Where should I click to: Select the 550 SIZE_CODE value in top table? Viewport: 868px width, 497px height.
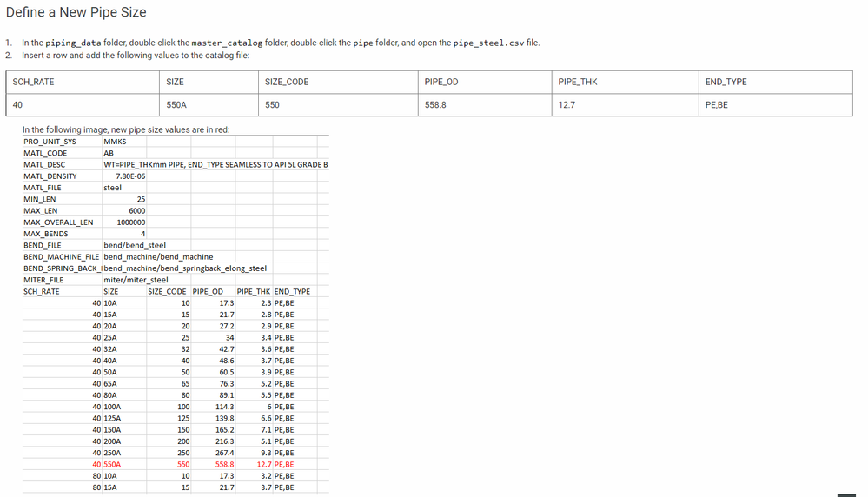tap(272, 104)
